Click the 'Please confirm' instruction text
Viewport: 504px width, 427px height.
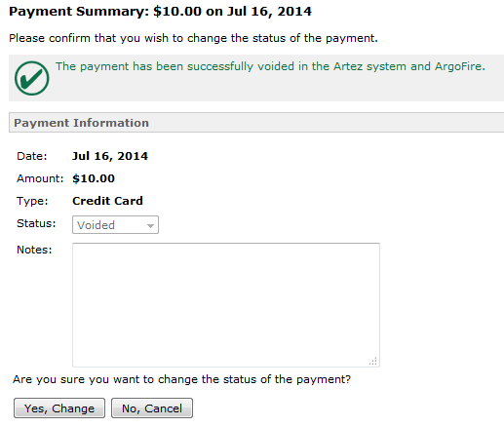click(193, 38)
